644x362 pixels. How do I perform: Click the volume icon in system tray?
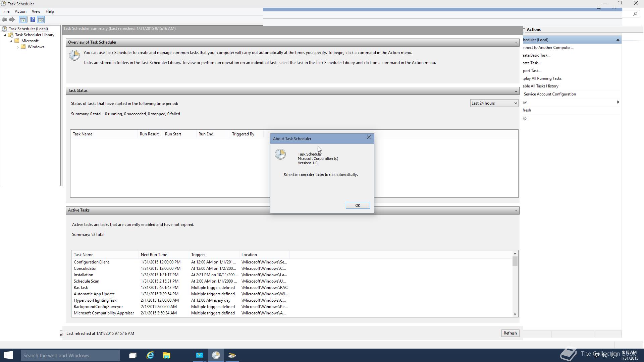click(604, 355)
